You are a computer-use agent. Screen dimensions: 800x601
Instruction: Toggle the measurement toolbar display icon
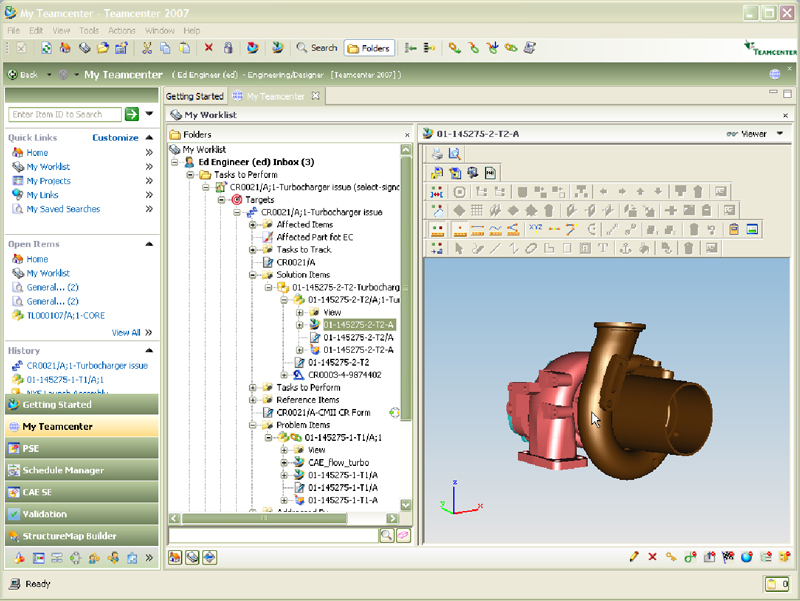tap(437, 229)
